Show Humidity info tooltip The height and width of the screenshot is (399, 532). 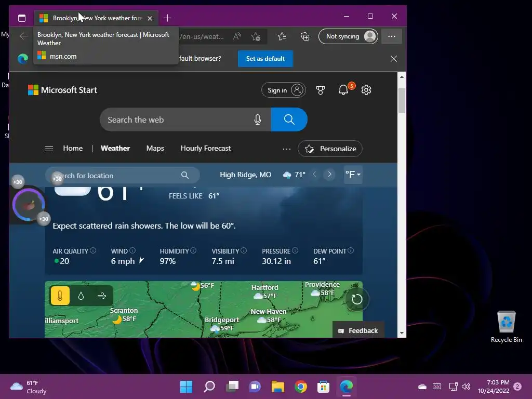[x=193, y=250]
